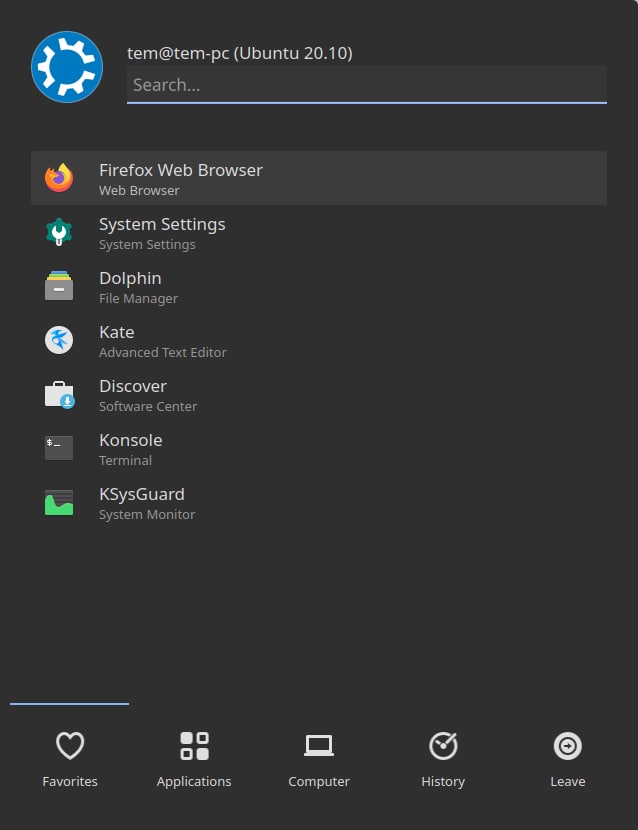This screenshot has width=638, height=830.
Task: Click the 'Konsole' entry title
Action: pos(131,440)
